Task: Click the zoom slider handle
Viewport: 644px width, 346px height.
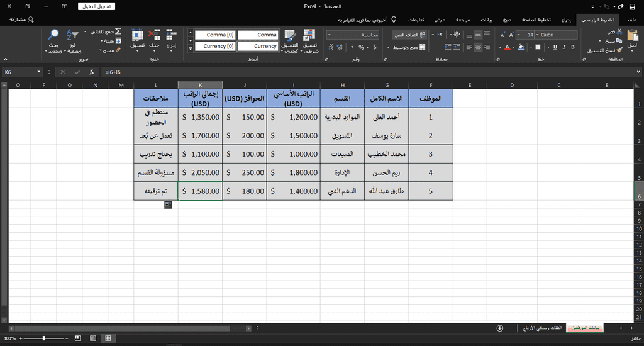Action: (43, 338)
